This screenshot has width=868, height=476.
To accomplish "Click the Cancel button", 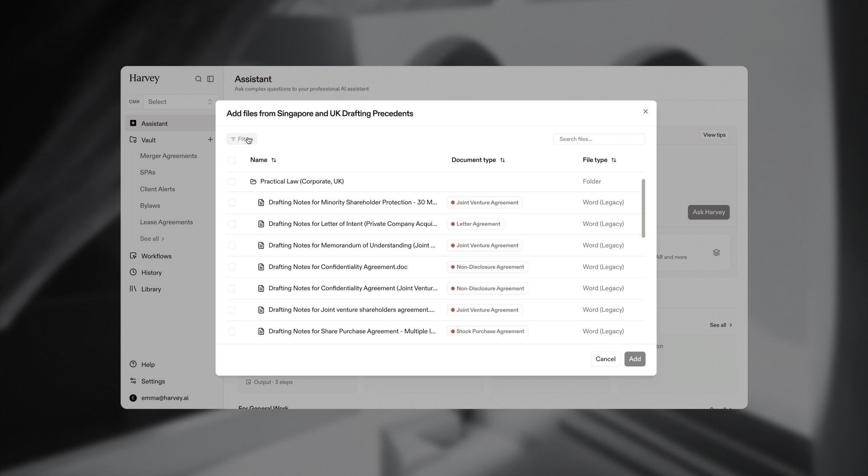I will pos(605,359).
